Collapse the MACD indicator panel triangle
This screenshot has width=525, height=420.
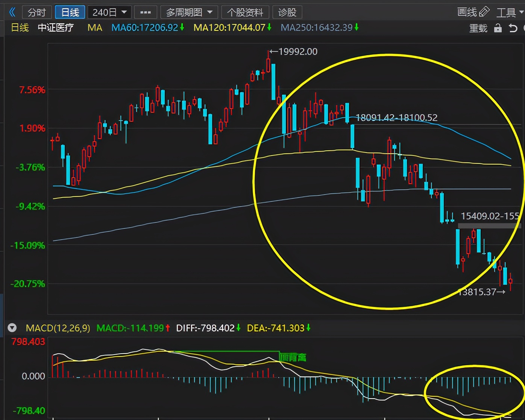click(x=12, y=328)
